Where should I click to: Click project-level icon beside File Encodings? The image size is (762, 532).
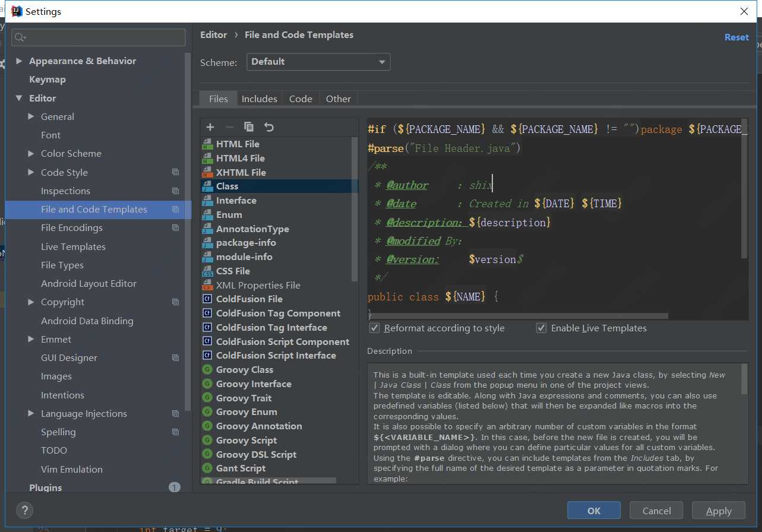pyautogui.click(x=175, y=228)
